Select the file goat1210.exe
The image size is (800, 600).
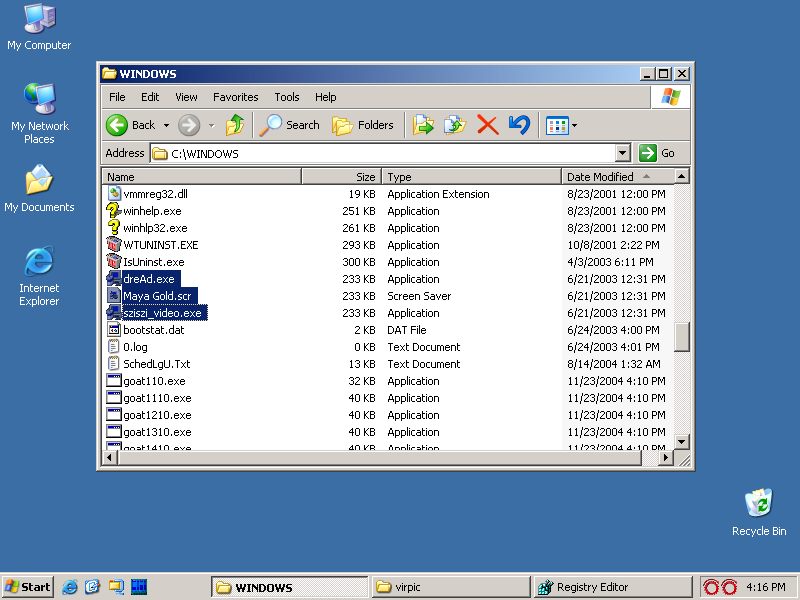click(157, 415)
